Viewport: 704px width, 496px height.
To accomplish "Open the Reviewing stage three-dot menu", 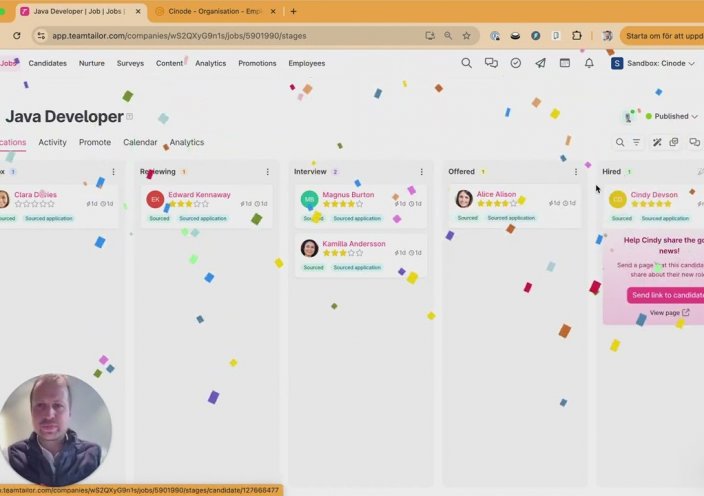I will pos(267,172).
